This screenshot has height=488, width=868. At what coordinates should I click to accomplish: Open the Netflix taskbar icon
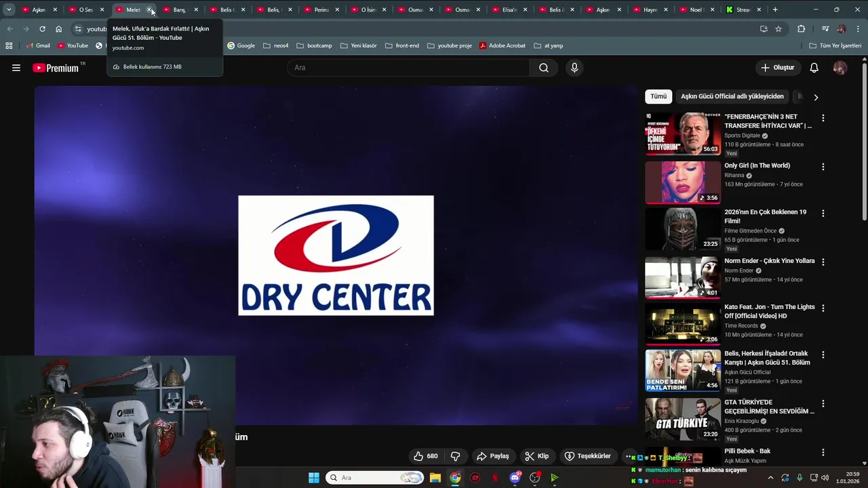495,478
